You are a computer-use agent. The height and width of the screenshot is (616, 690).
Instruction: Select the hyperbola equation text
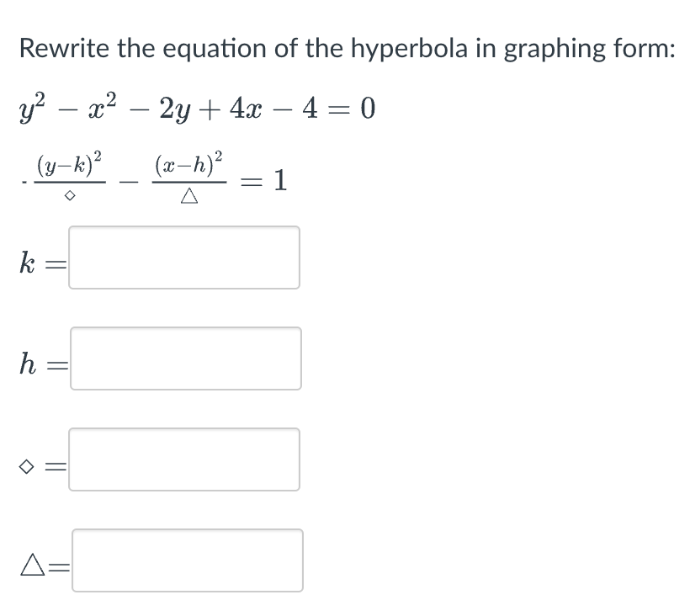pos(194,108)
